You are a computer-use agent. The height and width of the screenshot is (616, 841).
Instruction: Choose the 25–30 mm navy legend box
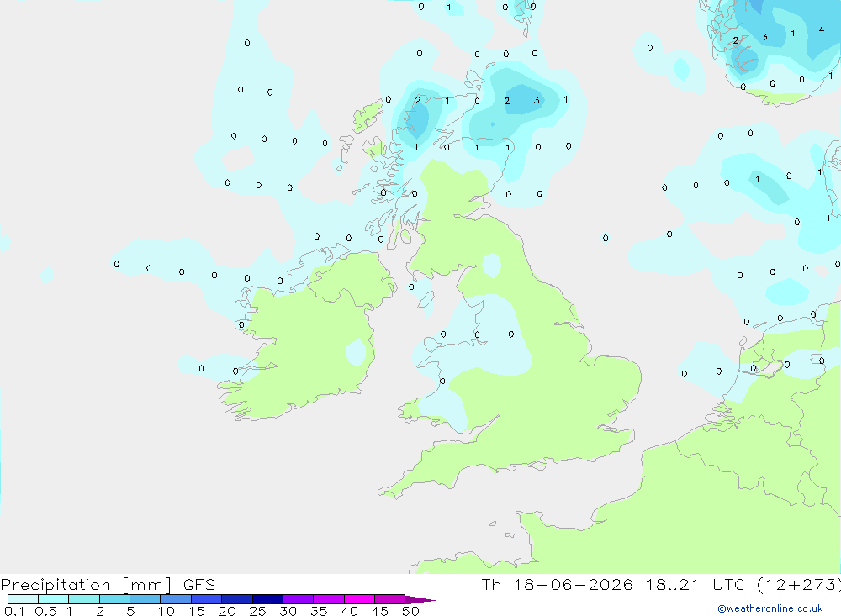pyautogui.click(x=267, y=599)
